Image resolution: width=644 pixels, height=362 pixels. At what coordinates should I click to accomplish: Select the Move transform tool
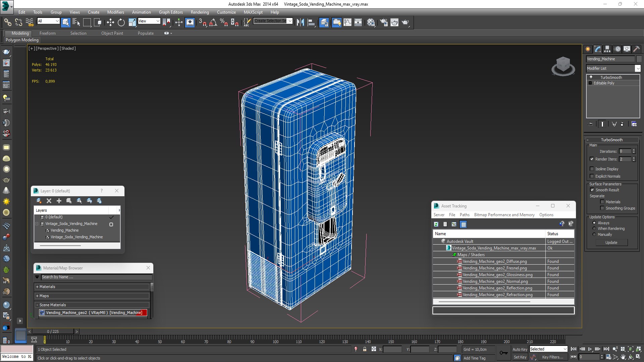click(x=110, y=22)
